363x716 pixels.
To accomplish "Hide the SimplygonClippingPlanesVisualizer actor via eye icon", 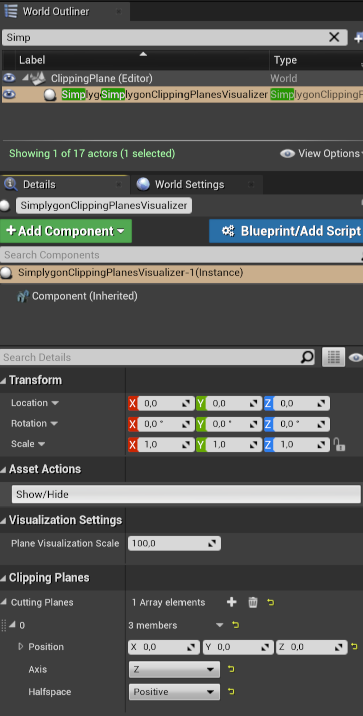I will [x=9, y=95].
